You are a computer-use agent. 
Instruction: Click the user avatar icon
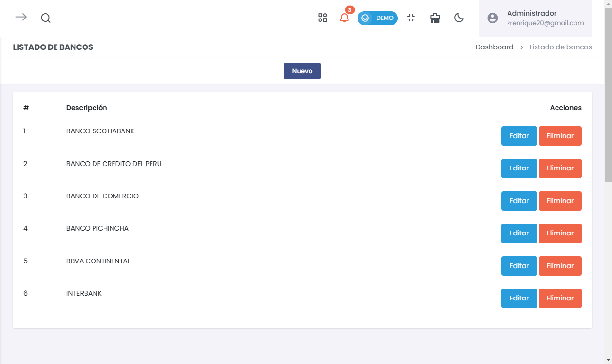493,18
